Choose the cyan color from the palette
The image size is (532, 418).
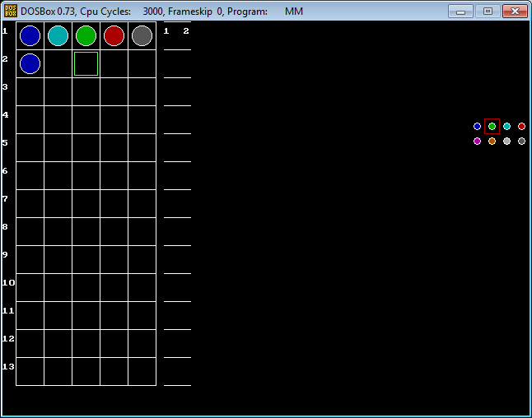point(506,127)
